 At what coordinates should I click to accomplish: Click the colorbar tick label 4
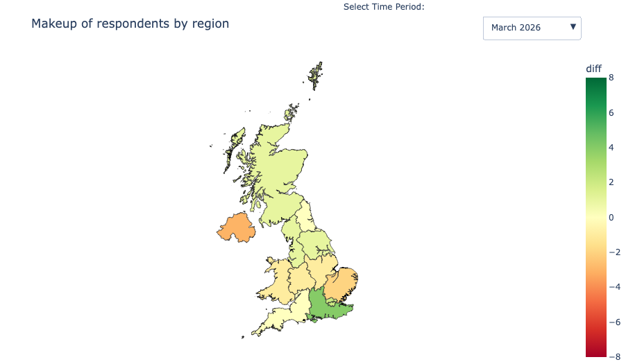[611, 148]
